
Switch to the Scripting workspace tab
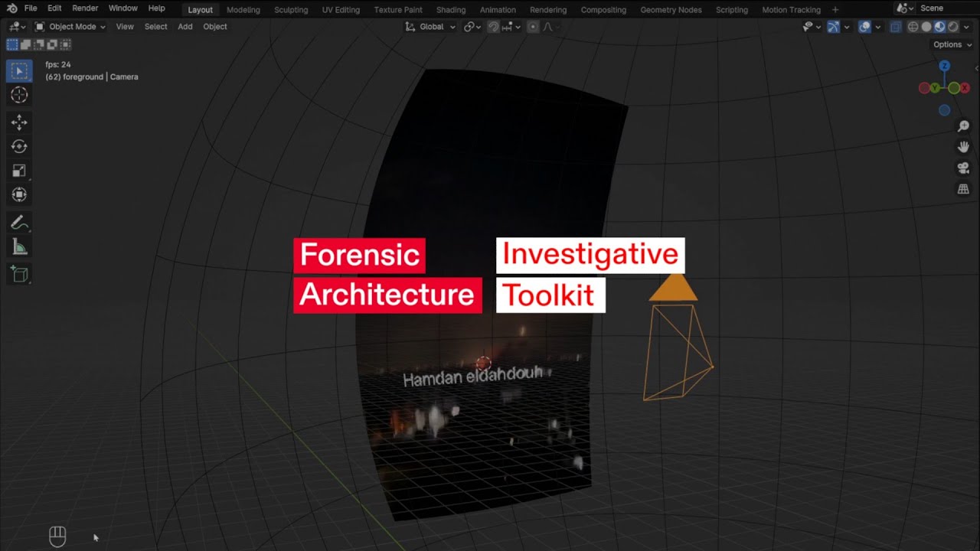(x=732, y=10)
